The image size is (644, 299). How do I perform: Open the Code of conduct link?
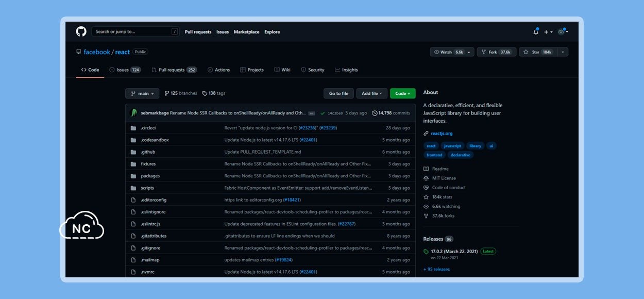coord(444,188)
